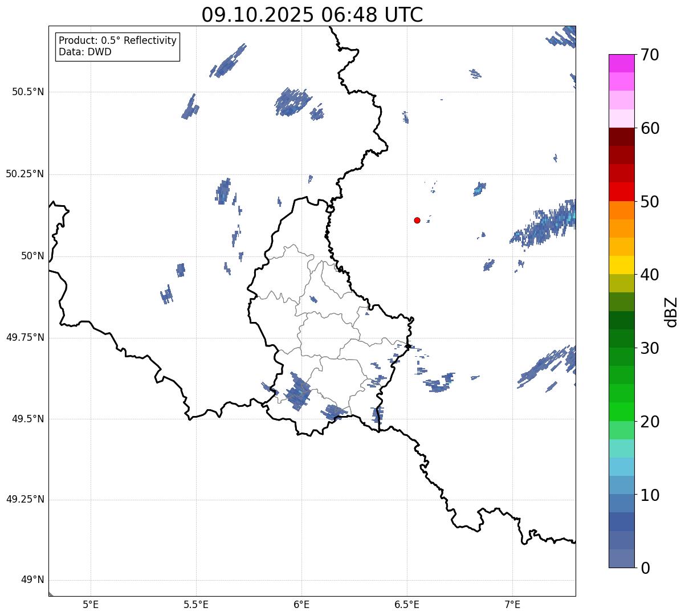Click the Data: DWD text

click(85, 52)
